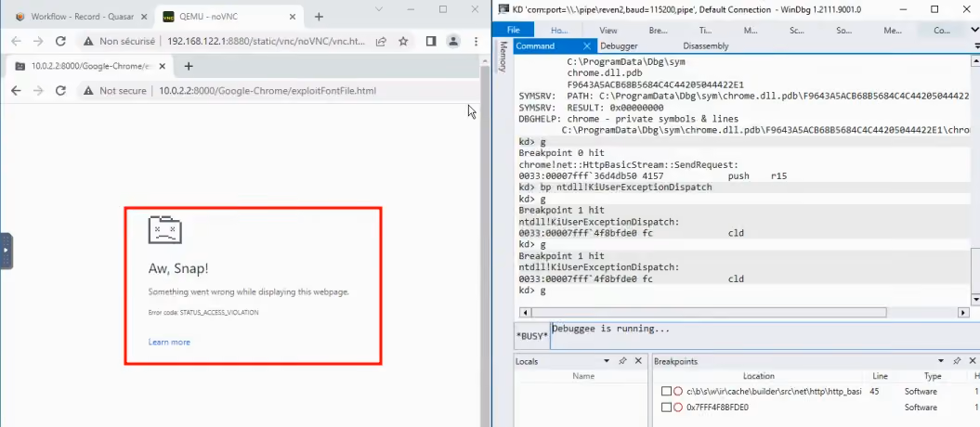
Task: Close the Command window tab
Action: pyautogui.click(x=587, y=45)
